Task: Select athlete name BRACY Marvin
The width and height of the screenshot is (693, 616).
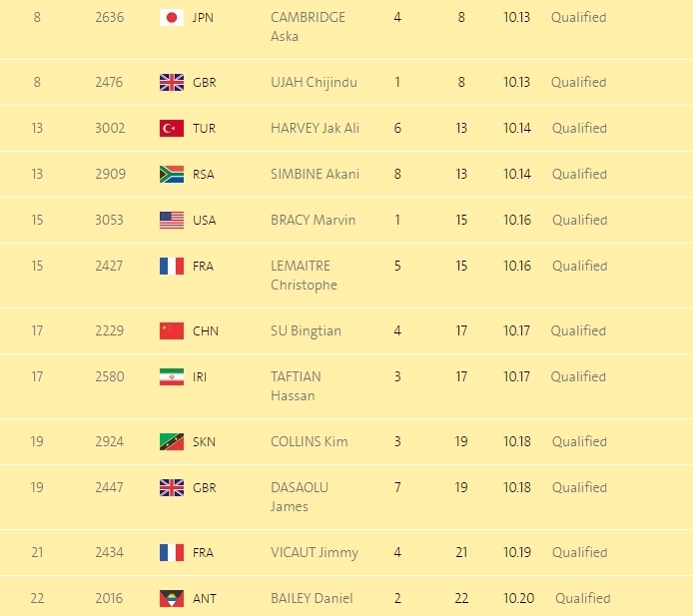Action: (313, 220)
